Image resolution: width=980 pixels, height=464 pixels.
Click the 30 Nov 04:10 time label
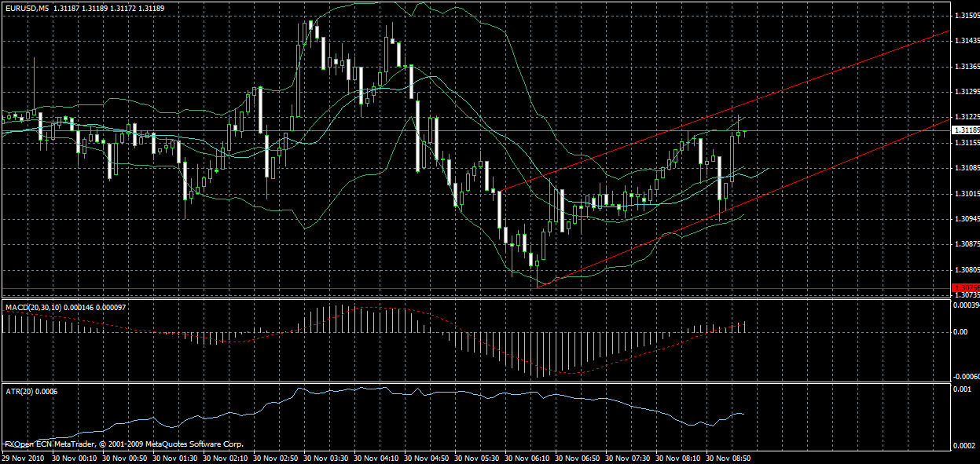(376, 458)
